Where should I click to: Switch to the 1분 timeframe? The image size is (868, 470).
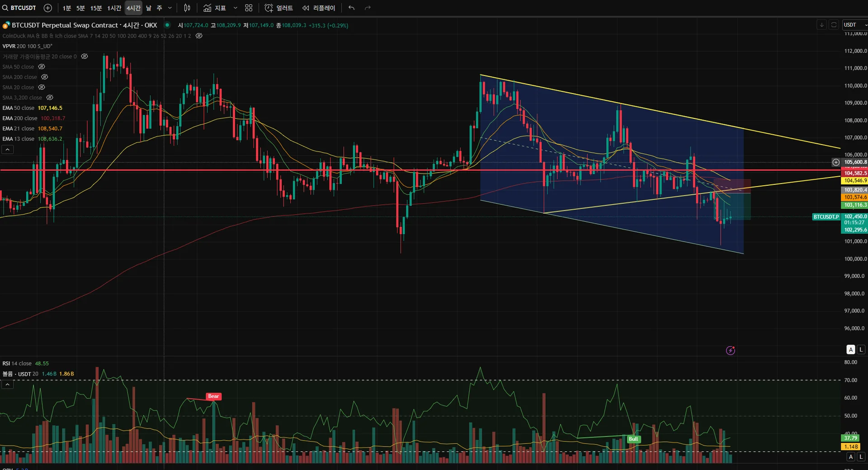point(67,8)
